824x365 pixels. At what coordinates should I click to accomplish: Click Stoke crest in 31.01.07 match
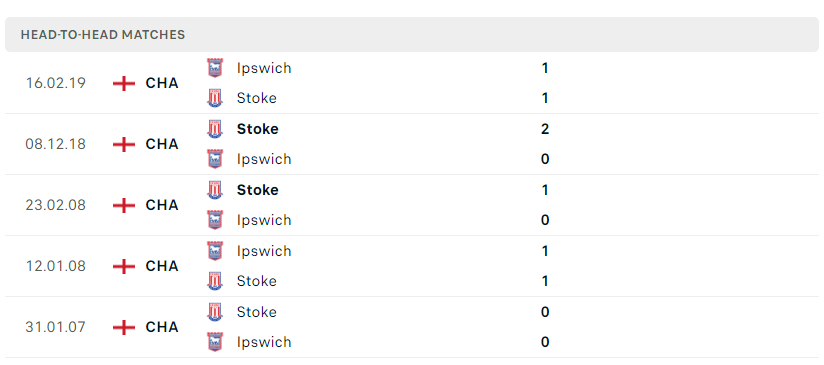pyautogui.click(x=214, y=311)
